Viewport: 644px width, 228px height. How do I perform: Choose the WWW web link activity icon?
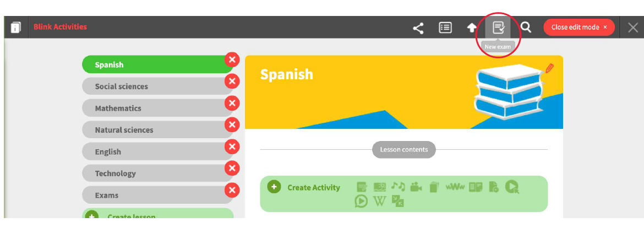click(x=455, y=187)
